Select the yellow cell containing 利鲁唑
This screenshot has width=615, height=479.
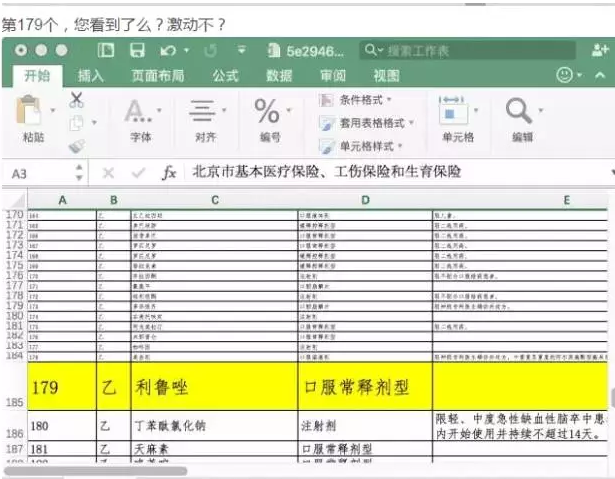tap(213, 387)
